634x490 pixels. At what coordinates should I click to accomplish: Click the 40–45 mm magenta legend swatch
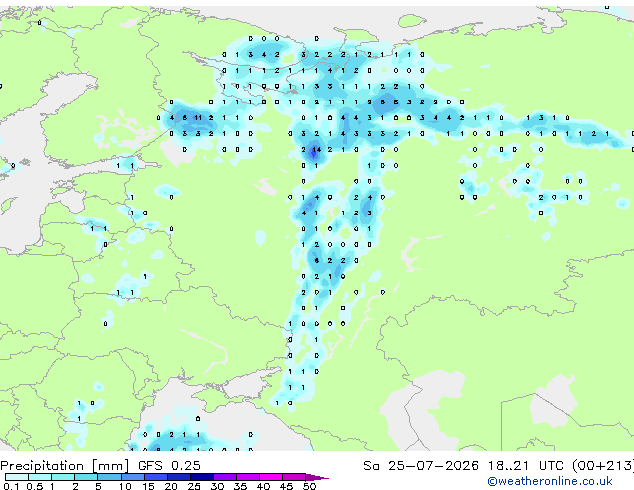click(271, 477)
